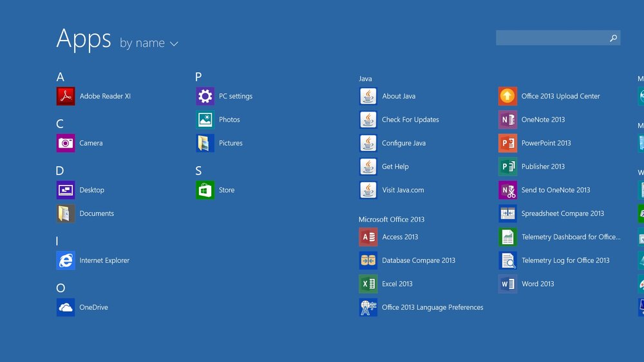Open the Send to OneNote 2013 icon
This screenshot has height=362, width=644.
point(507,190)
